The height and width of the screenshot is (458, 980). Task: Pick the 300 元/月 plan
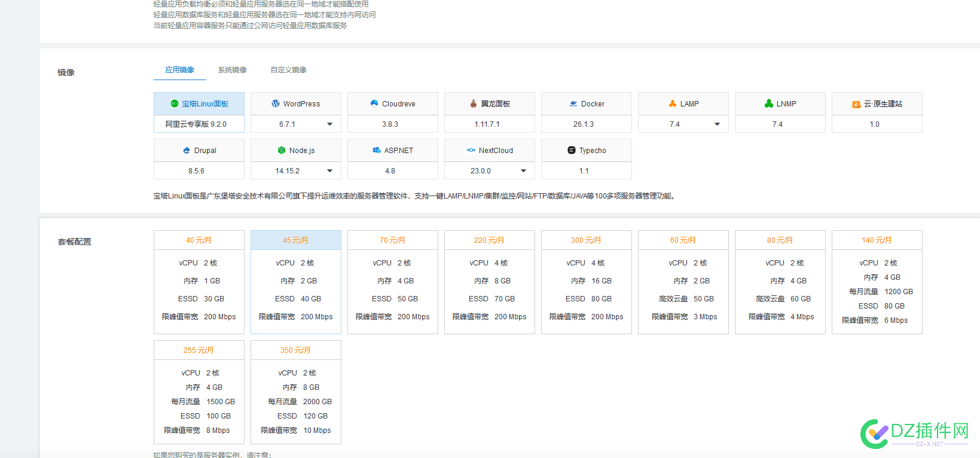(x=587, y=282)
